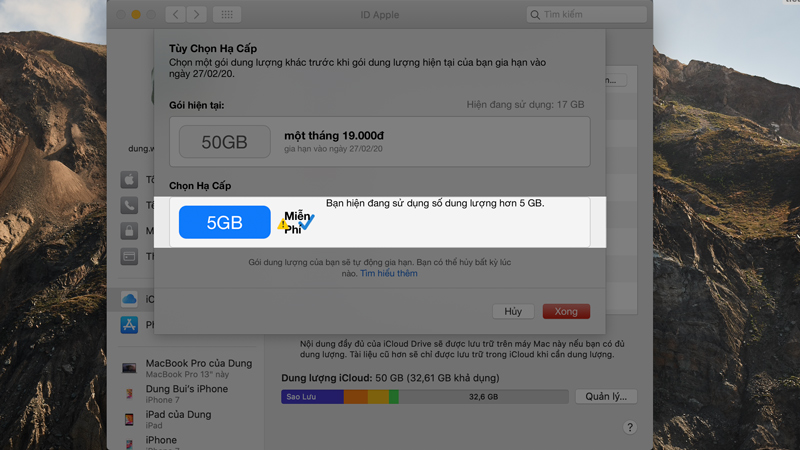Select the phone icon sidebar item

click(129, 205)
